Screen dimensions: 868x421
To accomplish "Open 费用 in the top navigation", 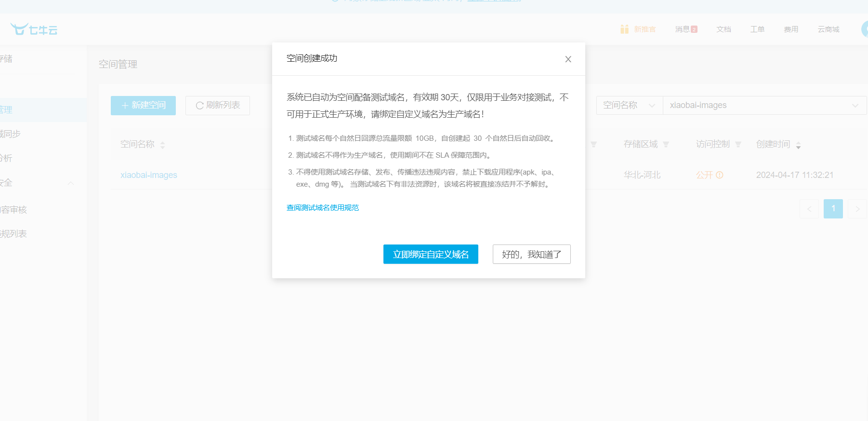I will click(x=791, y=29).
